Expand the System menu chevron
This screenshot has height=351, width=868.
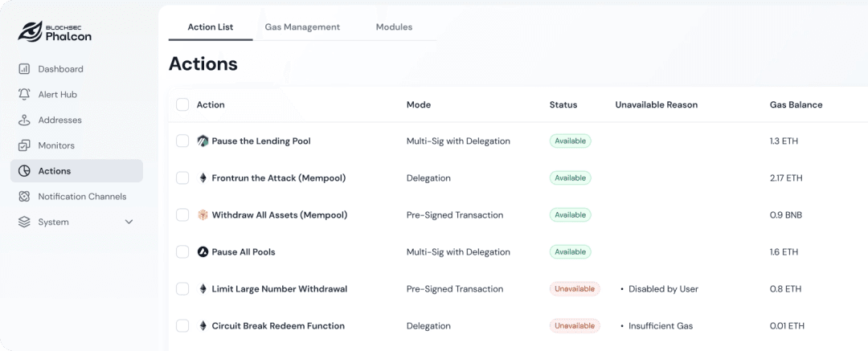pyautogui.click(x=129, y=222)
